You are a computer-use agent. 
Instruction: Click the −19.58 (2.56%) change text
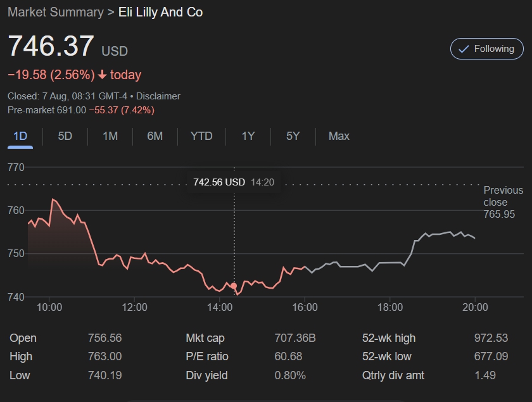pyautogui.click(x=51, y=75)
